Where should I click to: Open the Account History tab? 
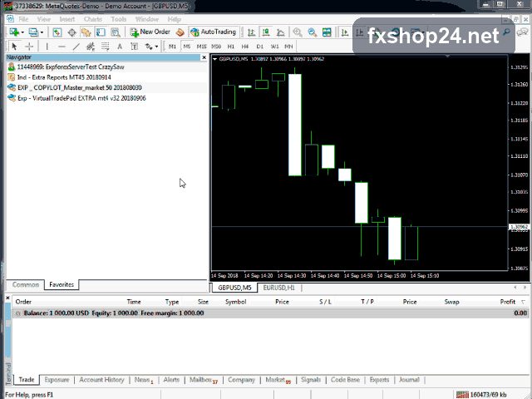(101, 380)
